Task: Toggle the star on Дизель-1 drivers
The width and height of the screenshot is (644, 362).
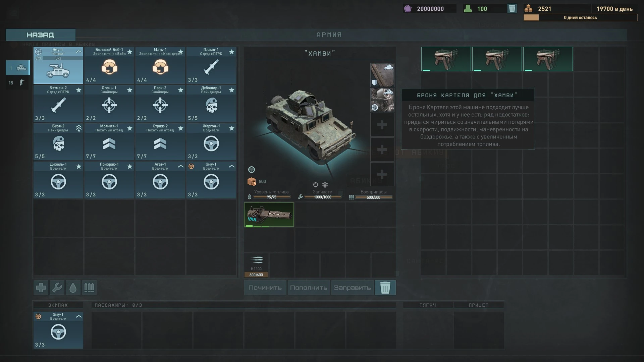Action: 79,167
